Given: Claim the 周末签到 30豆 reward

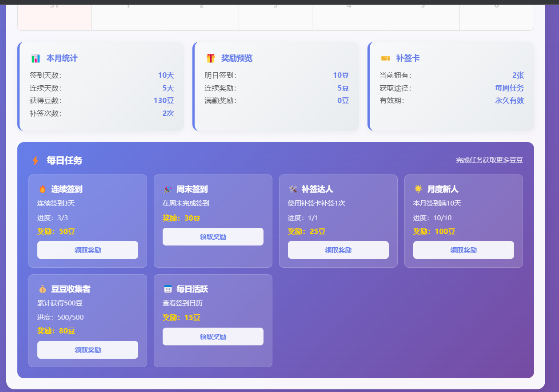Looking at the screenshot, I should (x=213, y=237).
